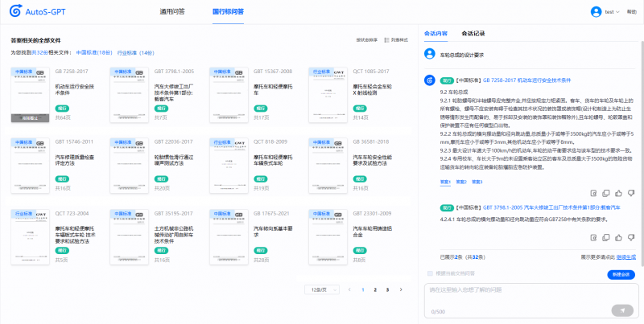The image size is (644, 324).
Task: Filter by 行业标准 (14份) link
Action: pos(136,51)
